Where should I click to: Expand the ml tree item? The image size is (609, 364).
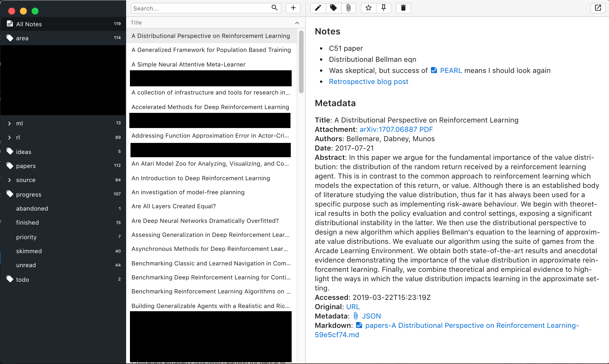10,123
